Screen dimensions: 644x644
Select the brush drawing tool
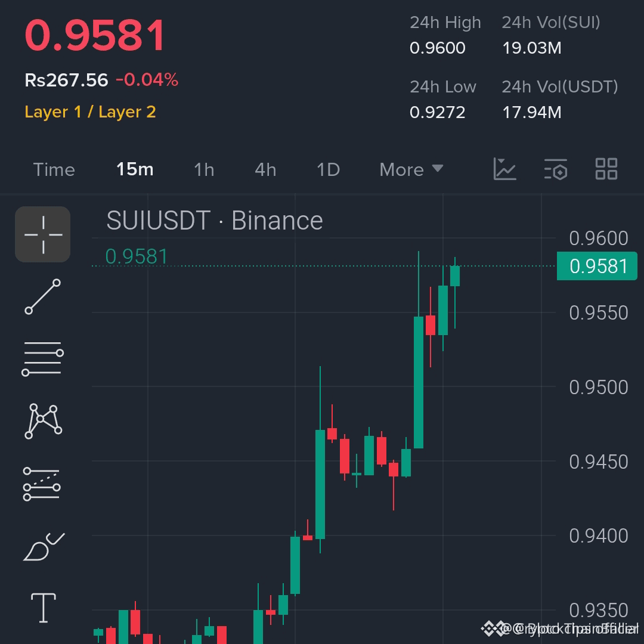point(44,547)
